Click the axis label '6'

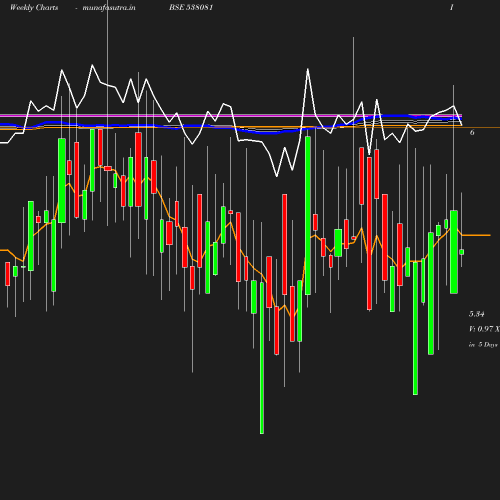tap(472, 133)
